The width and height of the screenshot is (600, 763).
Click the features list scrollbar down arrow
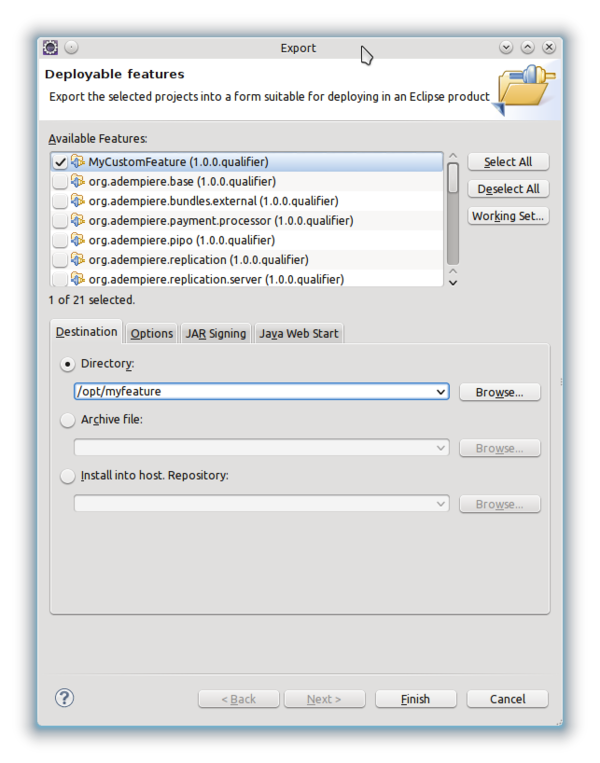coord(453,282)
